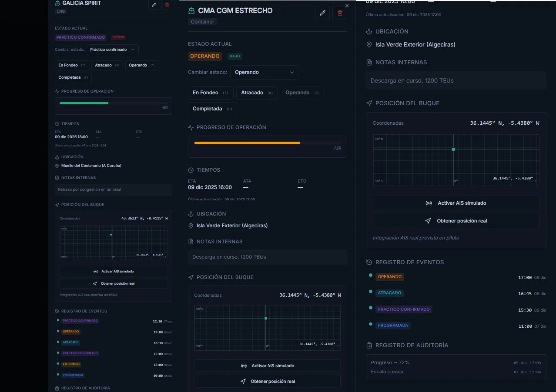
Task: Delete CMA CGM ESTRECHO with trash icon
Action: click(x=340, y=13)
